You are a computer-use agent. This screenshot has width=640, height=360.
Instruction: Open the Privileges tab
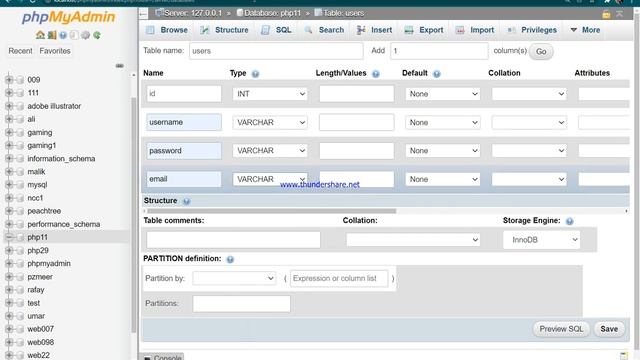532,30
